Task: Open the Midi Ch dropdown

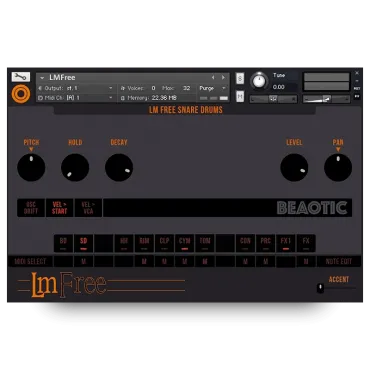Action: 76,98
